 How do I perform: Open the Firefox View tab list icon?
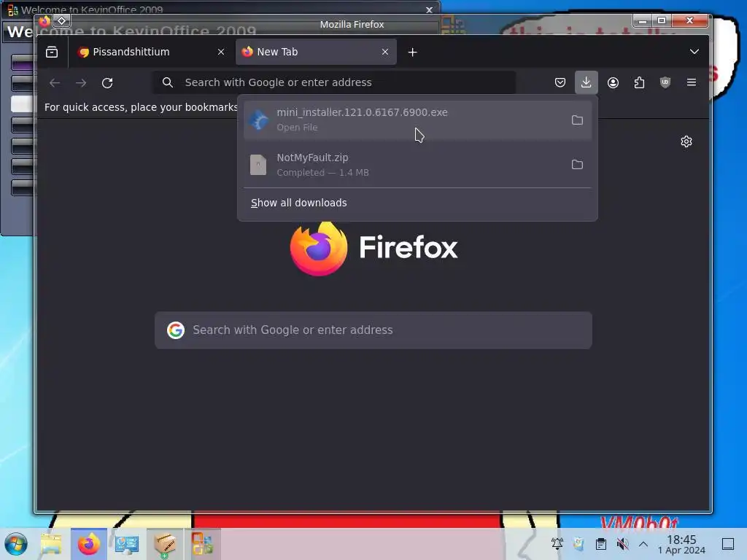coord(52,52)
